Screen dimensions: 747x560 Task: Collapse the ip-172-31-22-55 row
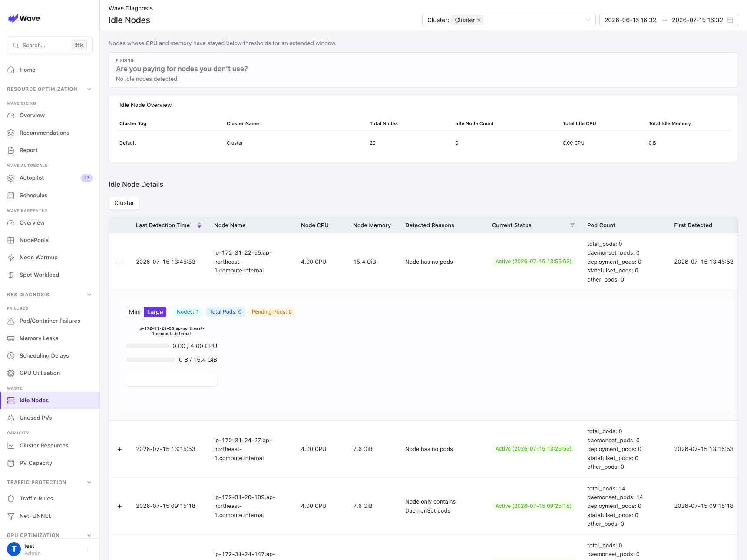tap(120, 262)
